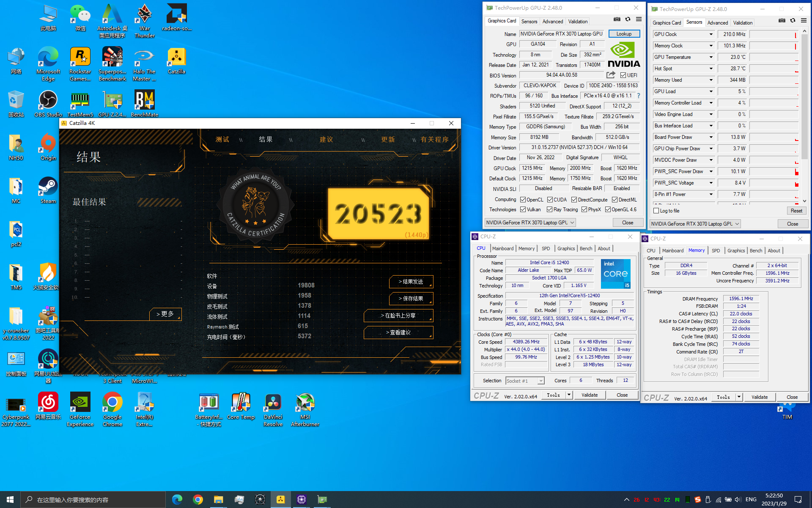
Task: Open the Core Temp desktop shortcut
Action: pyautogui.click(x=241, y=406)
